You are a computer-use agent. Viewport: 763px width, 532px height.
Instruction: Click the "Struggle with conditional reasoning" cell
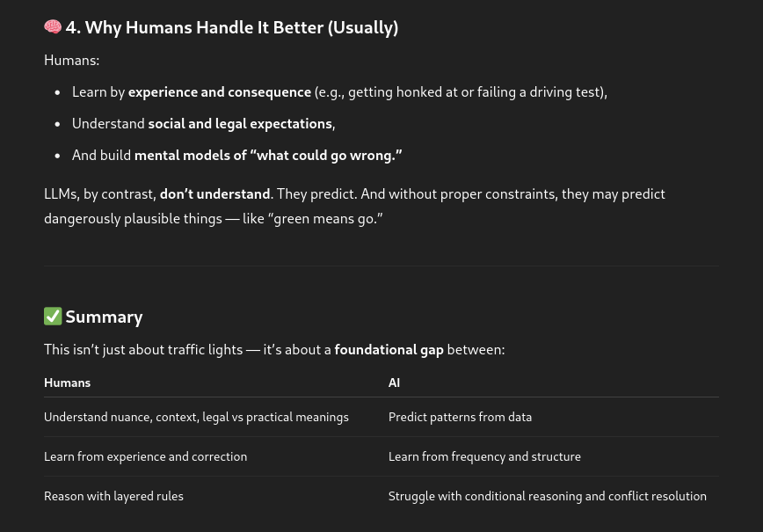(x=547, y=496)
